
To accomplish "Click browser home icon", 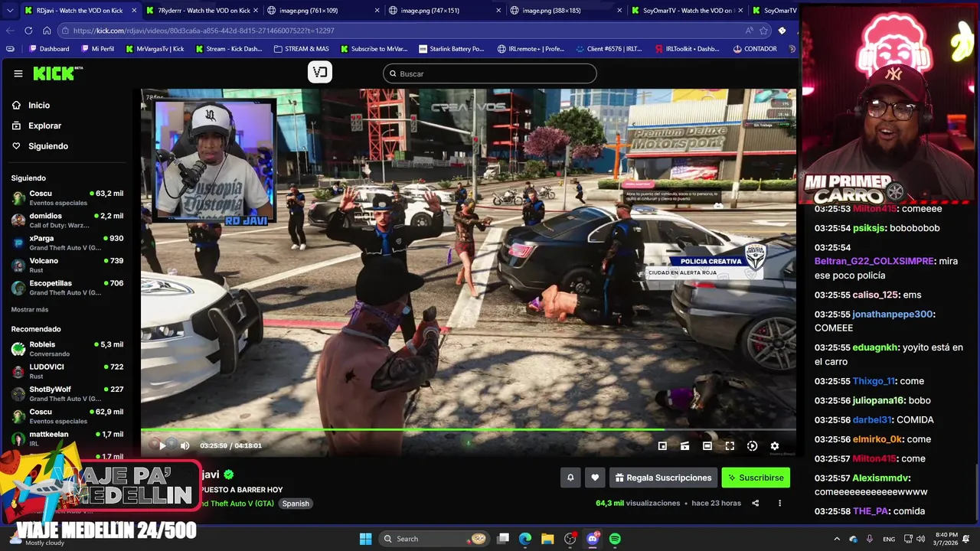I will click(47, 31).
